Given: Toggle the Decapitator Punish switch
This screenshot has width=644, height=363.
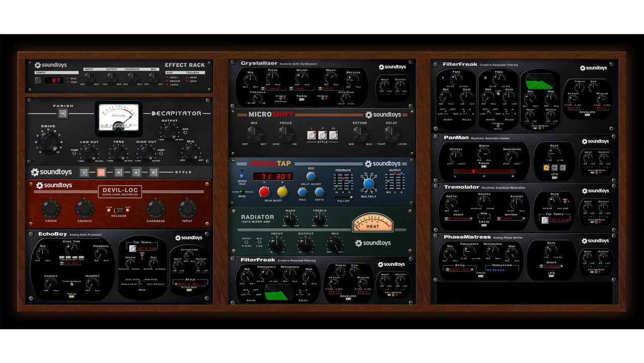Looking at the screenshot, I should (62, 114).
